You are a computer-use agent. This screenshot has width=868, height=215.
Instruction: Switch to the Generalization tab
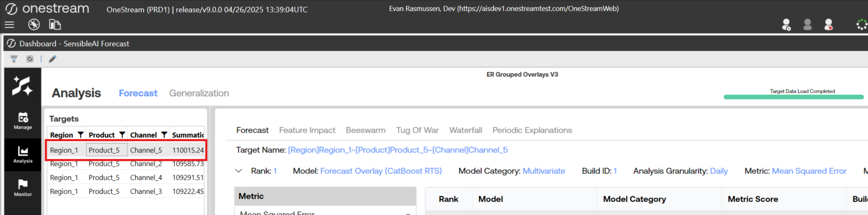(199, 93)
